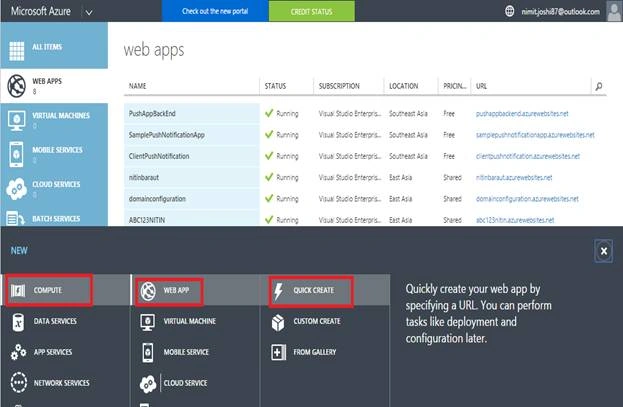Click the VIRTUAL MACHINES sidebar label
Image resolution: width=623 pixels, height=407 pixels.
61,116
